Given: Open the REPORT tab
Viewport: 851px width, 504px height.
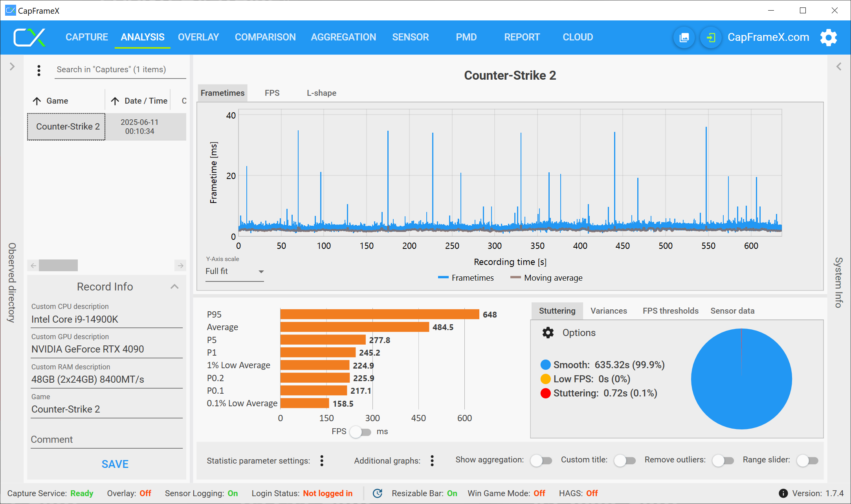Looking at the screenshot, I should (522, 37).
